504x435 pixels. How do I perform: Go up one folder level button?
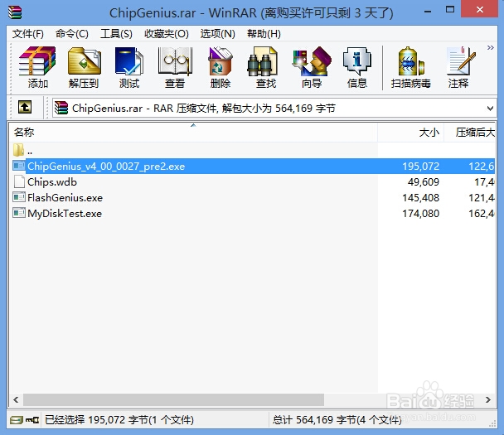pyautogui.click(x=25, y=107)
